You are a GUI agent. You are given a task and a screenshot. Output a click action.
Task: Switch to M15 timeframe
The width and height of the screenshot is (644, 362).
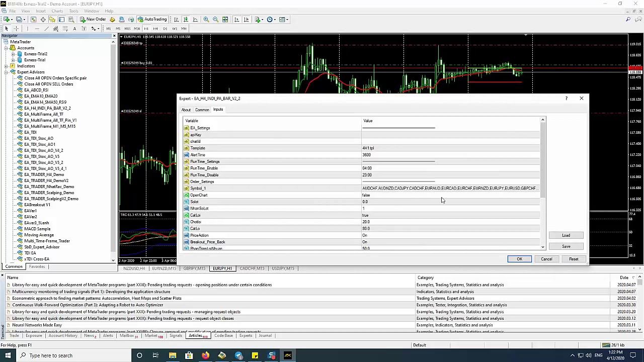127,29
